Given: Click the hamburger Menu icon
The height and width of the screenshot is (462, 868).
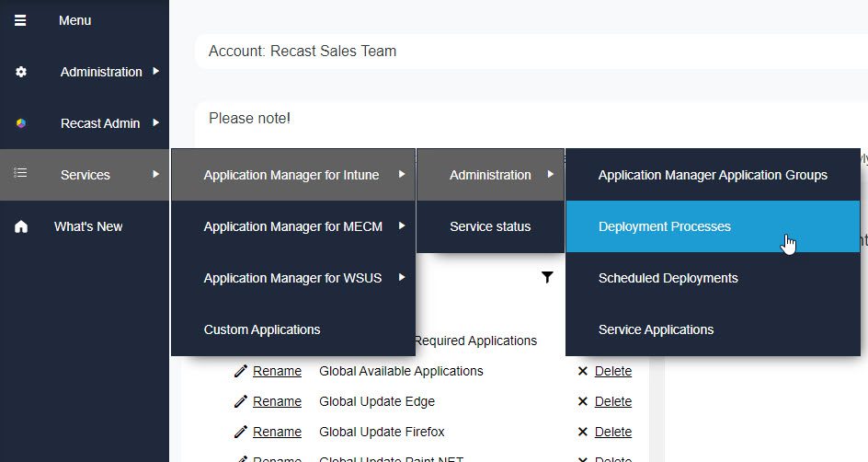Looking at the screenshot, I should (x=20, y=20).
